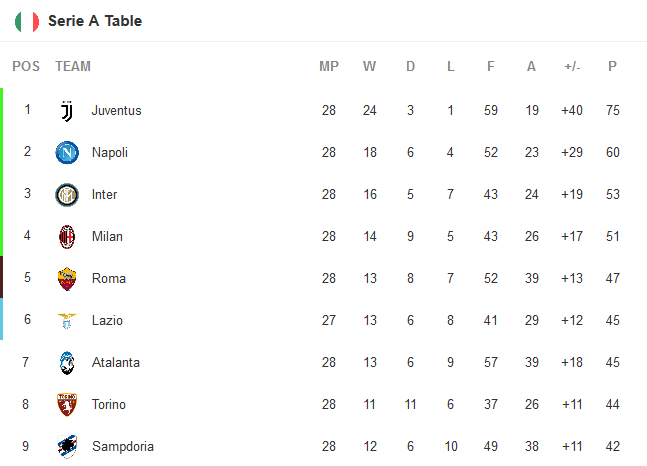647x466 pixels.
Task: Sort by the MP column header
Action: [329, 67]
